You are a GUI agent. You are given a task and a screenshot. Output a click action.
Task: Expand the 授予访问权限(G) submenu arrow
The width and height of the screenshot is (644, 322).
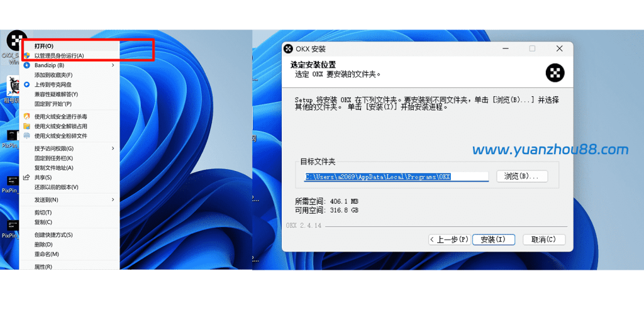pyautogui.click(x=113, y=148)
